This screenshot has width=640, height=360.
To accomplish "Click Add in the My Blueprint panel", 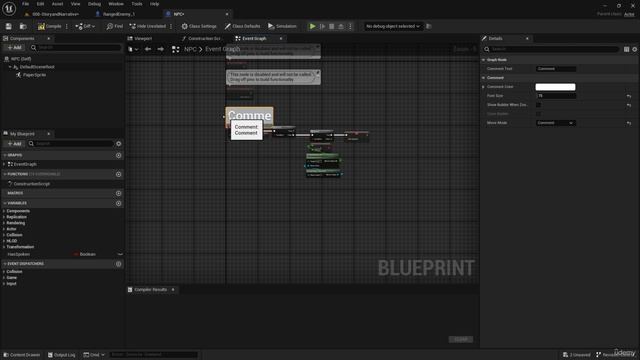I will [x=14, y=144].
